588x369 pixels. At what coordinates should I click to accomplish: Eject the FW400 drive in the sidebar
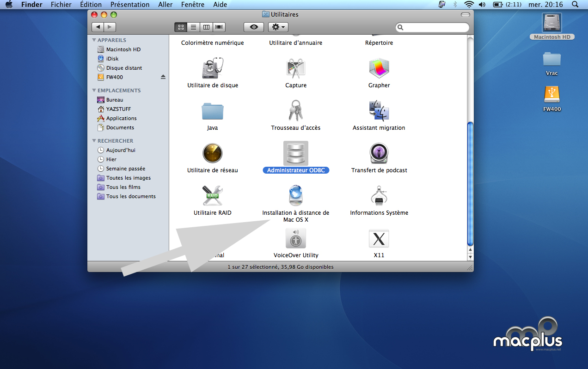(163, 77)
